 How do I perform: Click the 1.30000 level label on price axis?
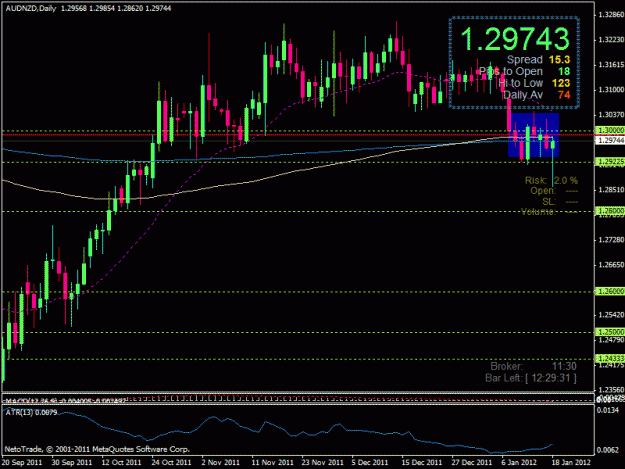click(x=610, y=130)
